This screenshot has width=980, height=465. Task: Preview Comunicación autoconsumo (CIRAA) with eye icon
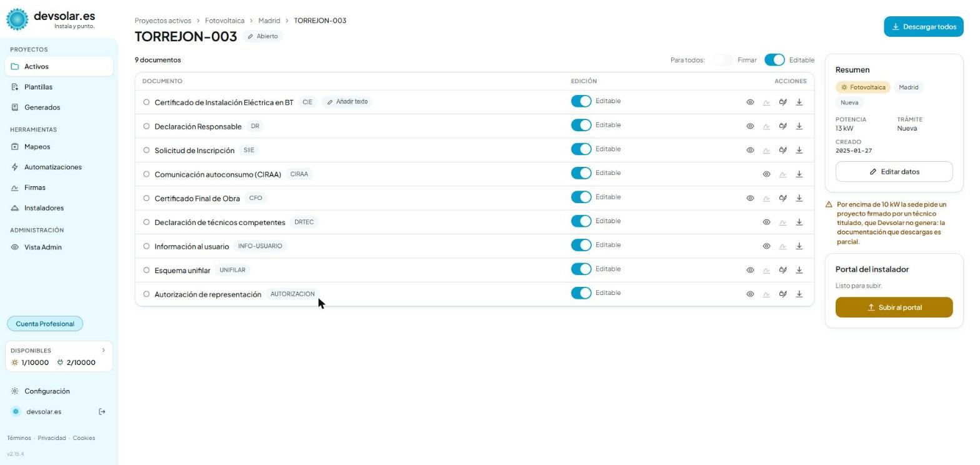pyautogui.click(x=766, y=174)
